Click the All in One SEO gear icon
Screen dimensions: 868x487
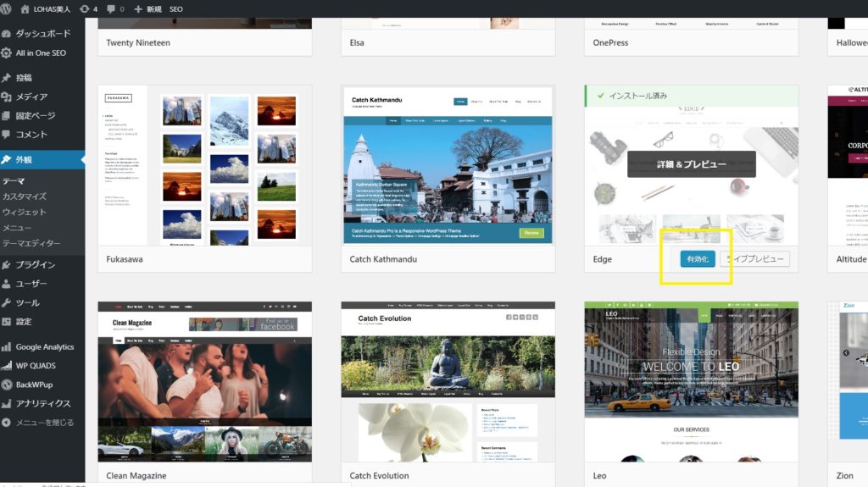click(x=7, y=53)
